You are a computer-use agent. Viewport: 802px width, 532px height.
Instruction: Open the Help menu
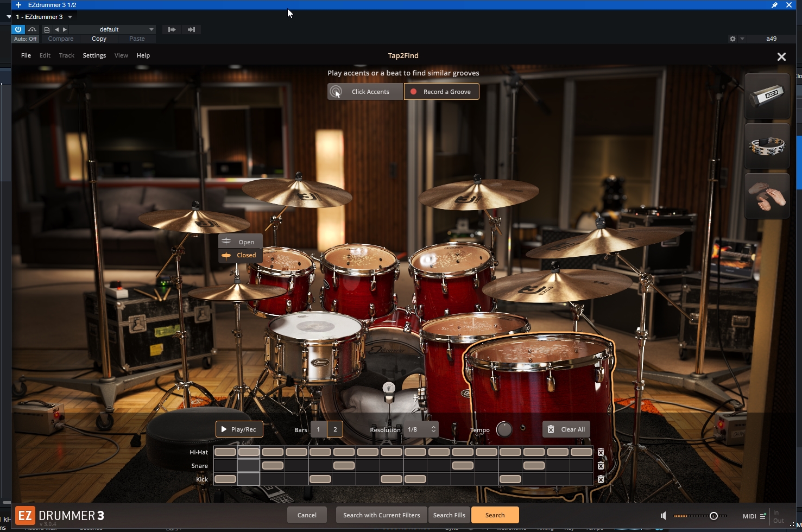pyautogui.click(x=143, y=55)
